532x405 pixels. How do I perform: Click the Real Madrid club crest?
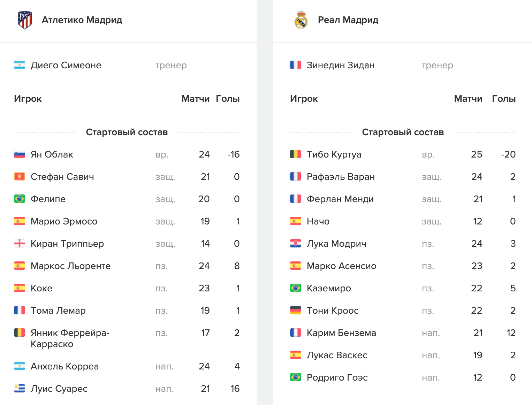point(301,20)
